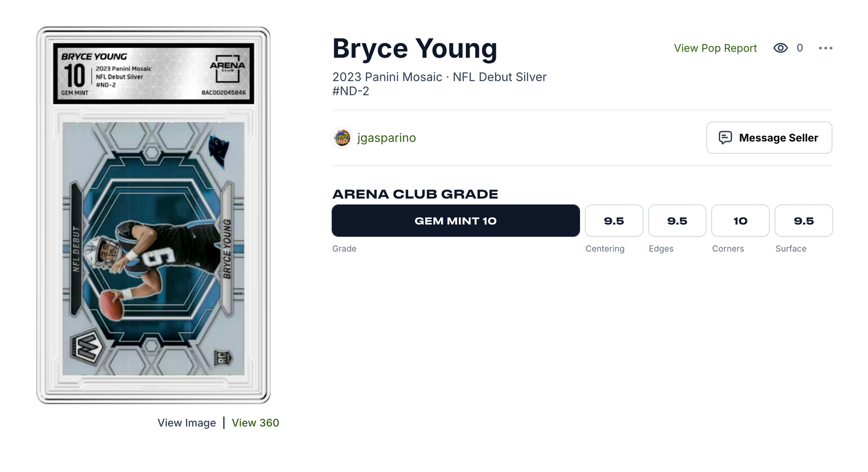This screenshot has width=868, height=472.
Task: Select the Corners 10 score box
Action: 740,221
